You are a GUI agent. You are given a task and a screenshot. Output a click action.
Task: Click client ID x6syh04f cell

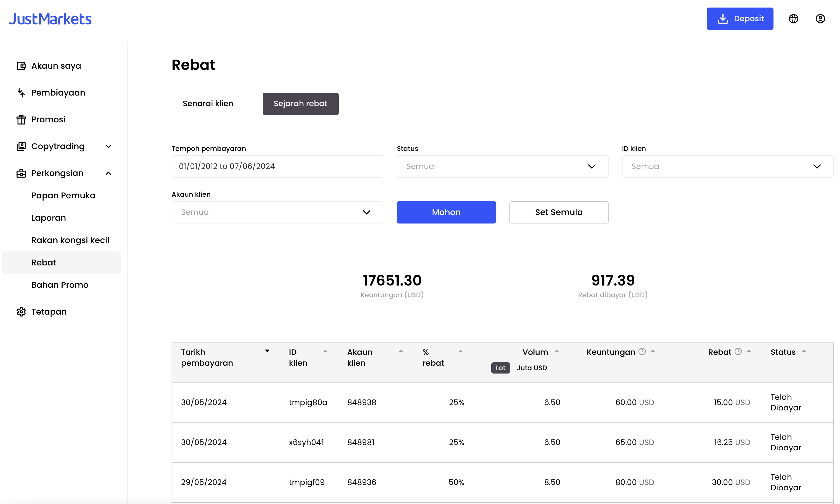point(306,442)
